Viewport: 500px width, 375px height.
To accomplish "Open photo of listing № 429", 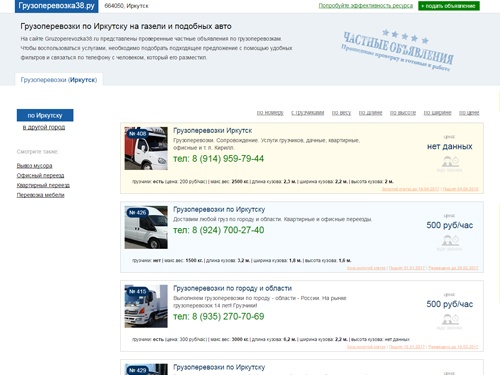I will pyautogui.click(x=146, y=369).
